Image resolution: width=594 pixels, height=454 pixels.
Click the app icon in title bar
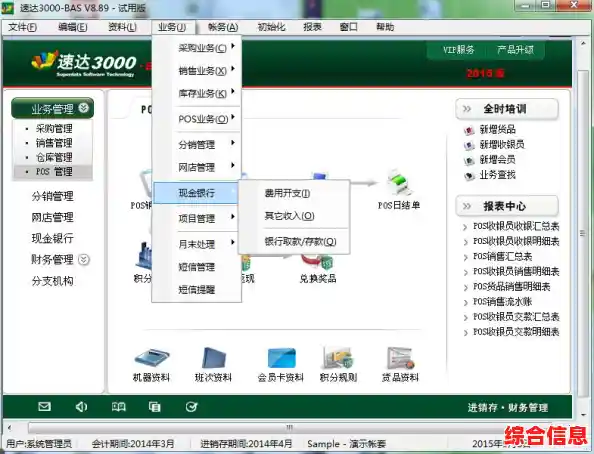coord(7,7)
